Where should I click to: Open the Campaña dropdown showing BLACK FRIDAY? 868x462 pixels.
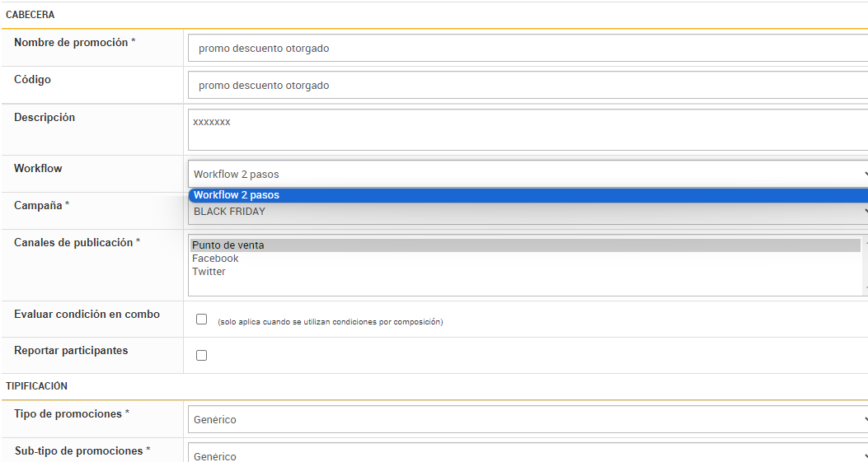(x=528, y=213)
